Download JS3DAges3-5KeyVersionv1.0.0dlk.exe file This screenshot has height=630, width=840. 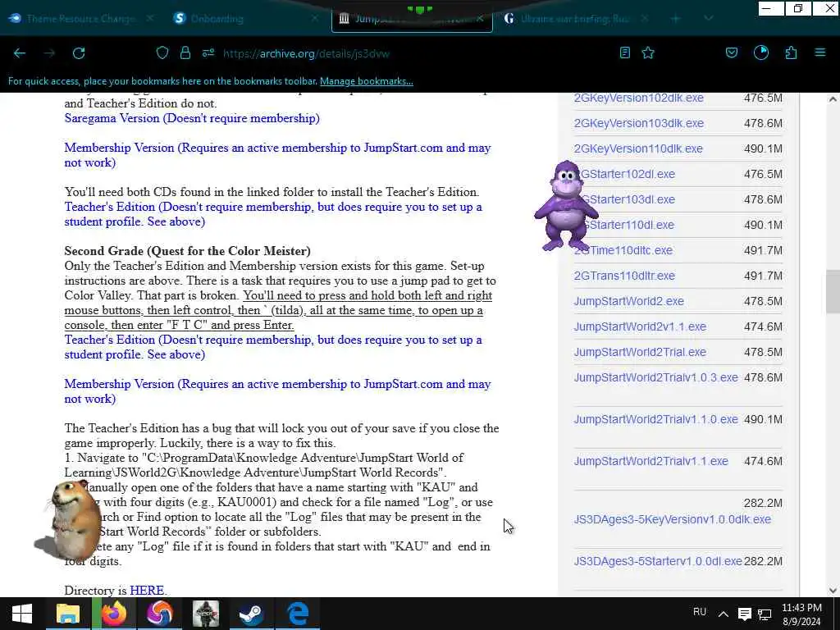point(673,519)
